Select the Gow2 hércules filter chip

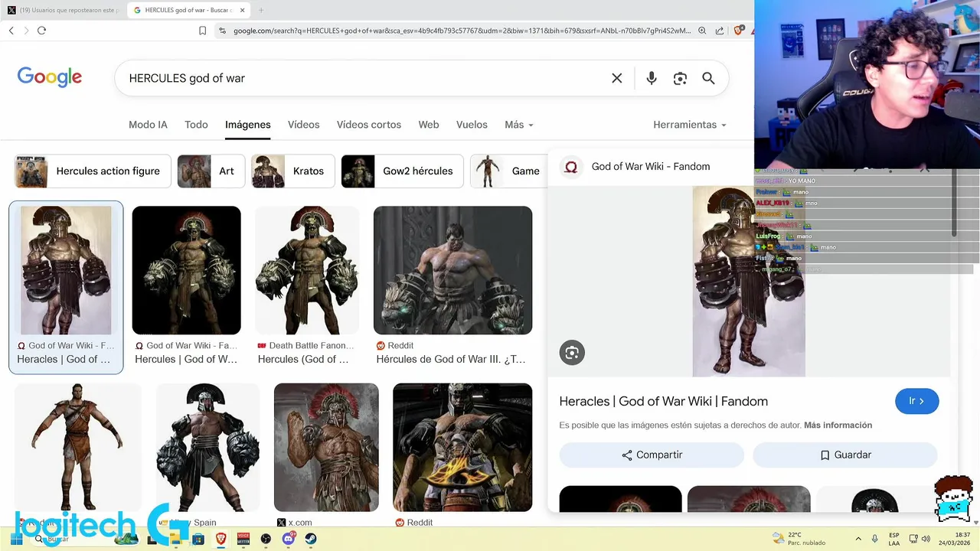[402, 171]
